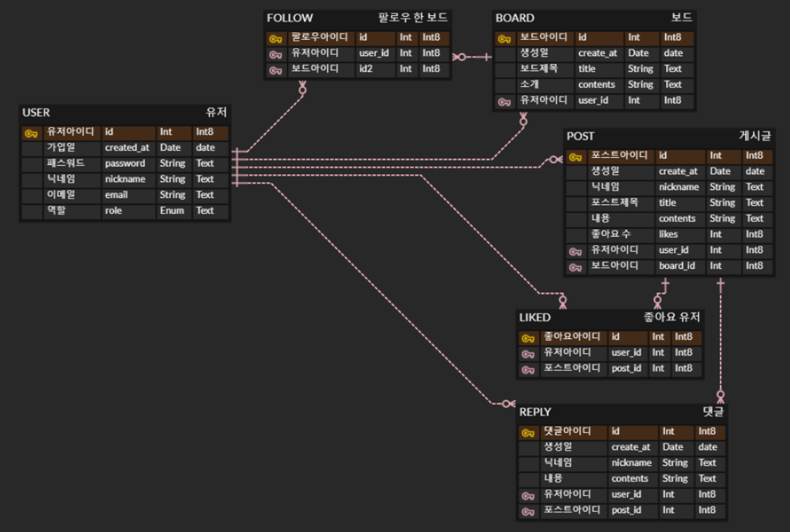Click the primary key icon in BOARD table
790x532 pixels.
click(504, 39)
